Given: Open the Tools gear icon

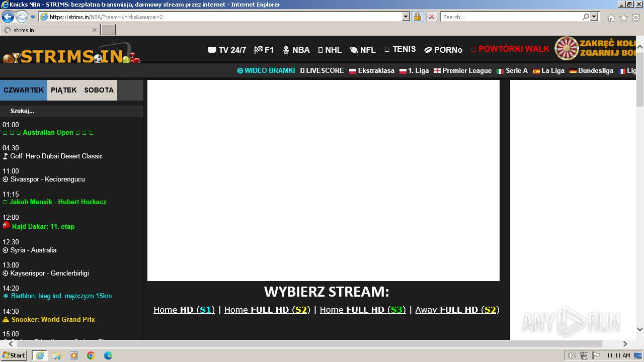Looking at the screenshot, I should click(x=636, y=18).
